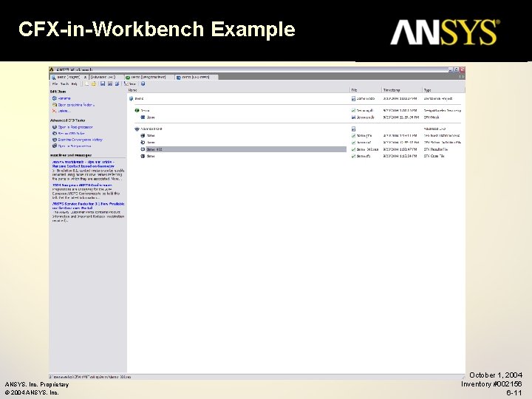Image resolution: width=532 pixels, height=399 pixels.
Task: Click the CFX Solver Definition File type cell
Action: [x=443, y=143]
